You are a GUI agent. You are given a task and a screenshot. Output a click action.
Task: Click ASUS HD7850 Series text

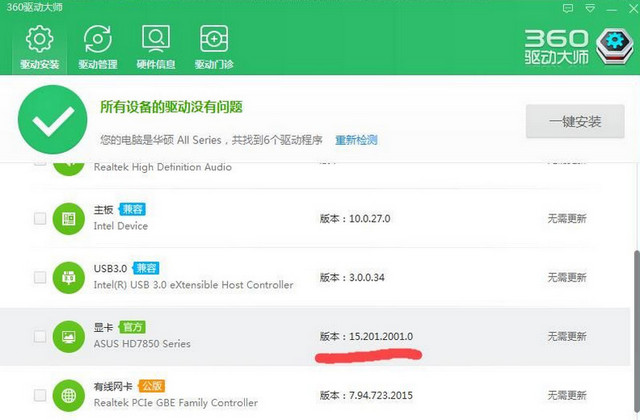click(x=142, y=344)
